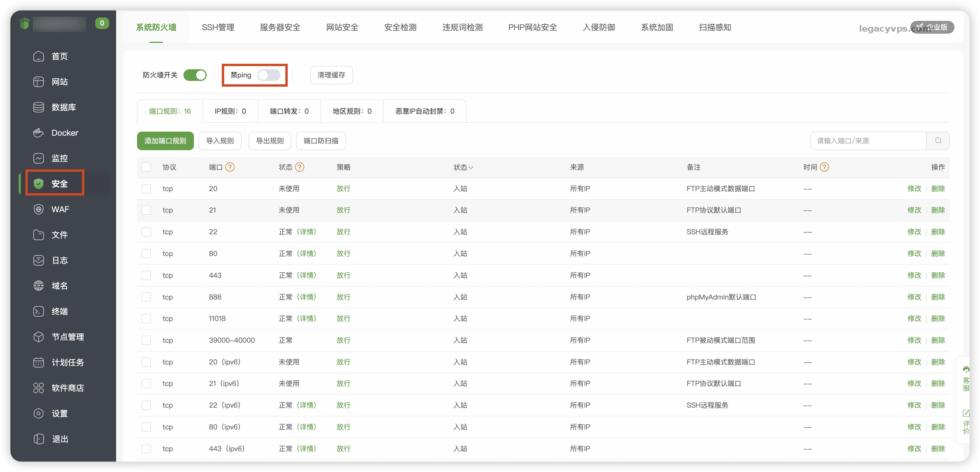
Task: Check the select-all header checkbox
Action: tap(146, 167)
